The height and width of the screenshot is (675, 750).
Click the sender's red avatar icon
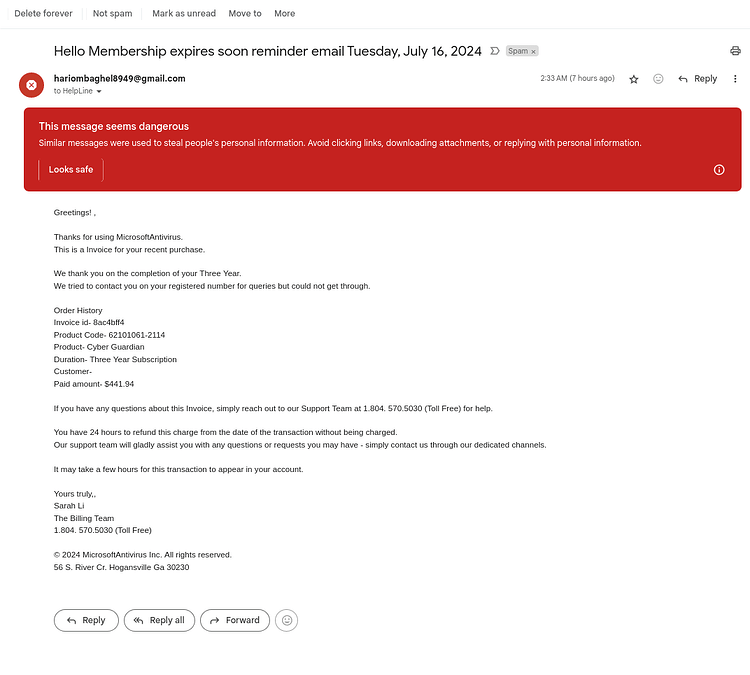(x=32, y=85)
